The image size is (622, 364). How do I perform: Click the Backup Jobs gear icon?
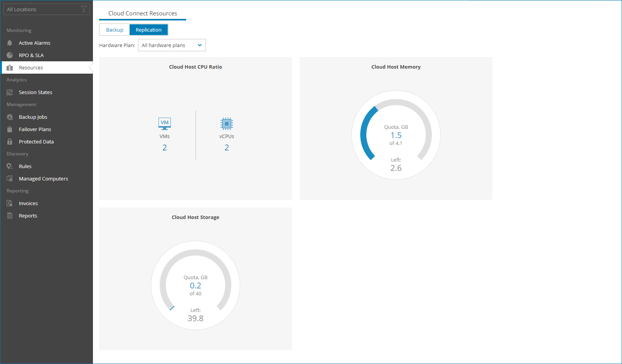click(x=10, y=116)
